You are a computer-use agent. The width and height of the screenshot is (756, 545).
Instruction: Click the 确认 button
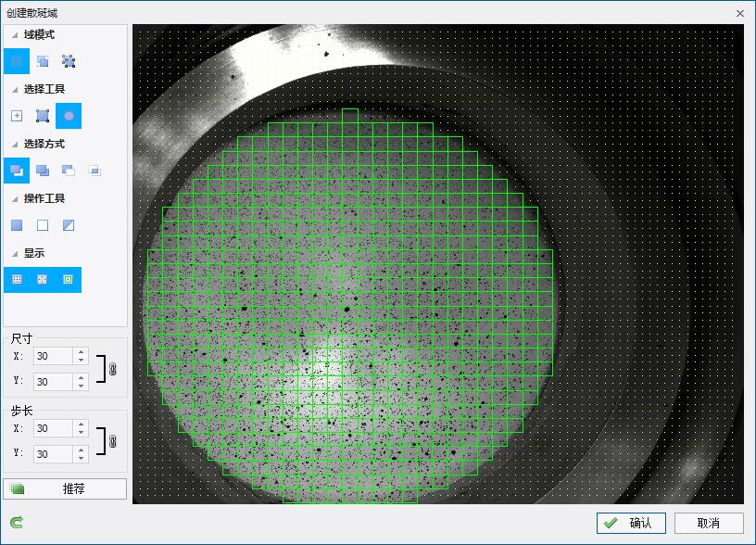click(x=631, y=523)
